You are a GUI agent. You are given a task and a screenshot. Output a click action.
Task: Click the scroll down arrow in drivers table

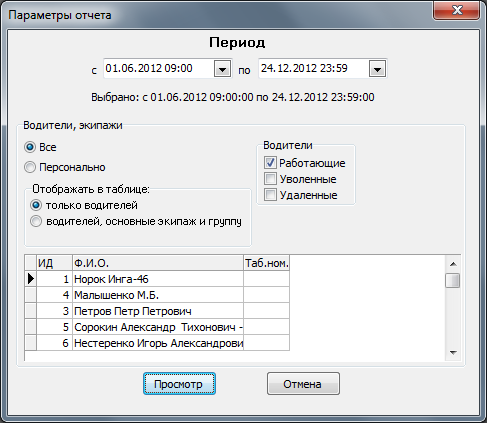[453, 352]
